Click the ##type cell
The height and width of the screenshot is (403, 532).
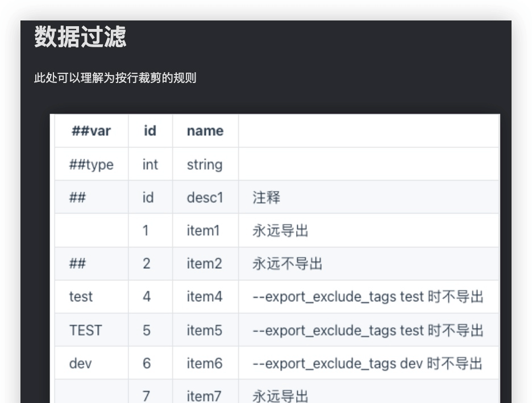click(x=92, y=164)
